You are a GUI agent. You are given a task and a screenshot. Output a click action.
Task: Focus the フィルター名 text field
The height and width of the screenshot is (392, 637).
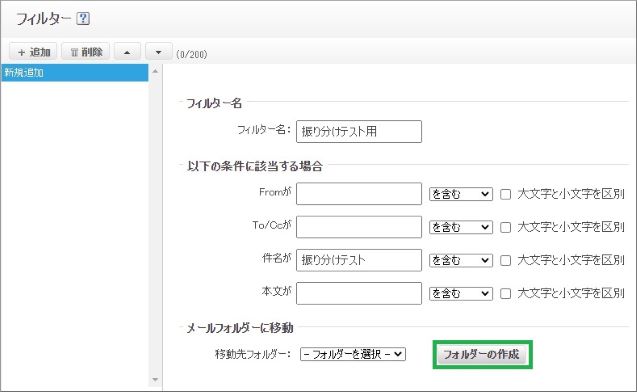pyautogui.click(x=359, y=132)
